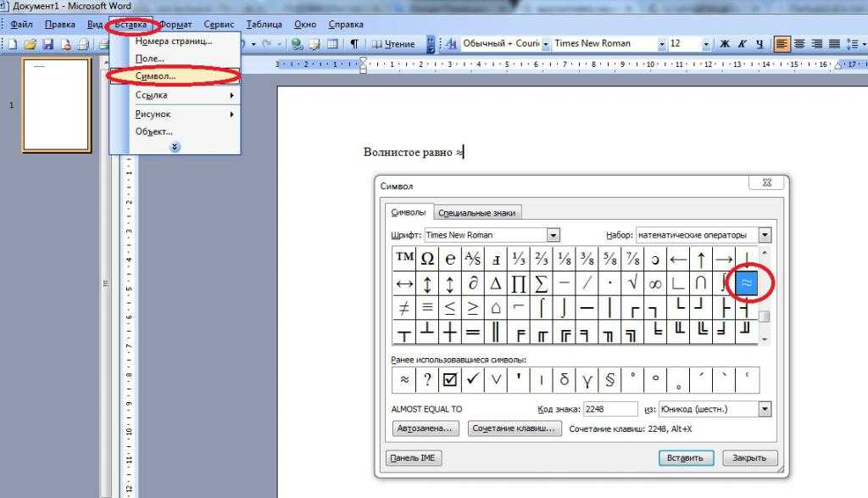Click the Закрыть button
The height and width of the screenshot is (498, 868).
click(749, 458)
